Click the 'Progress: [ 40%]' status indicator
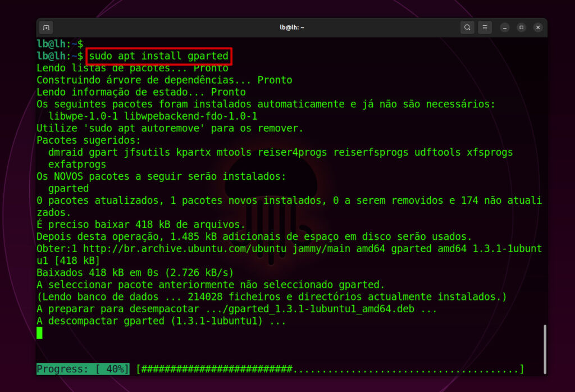The image size is (575, 392). pyautogui.click(x=83, y=369)
